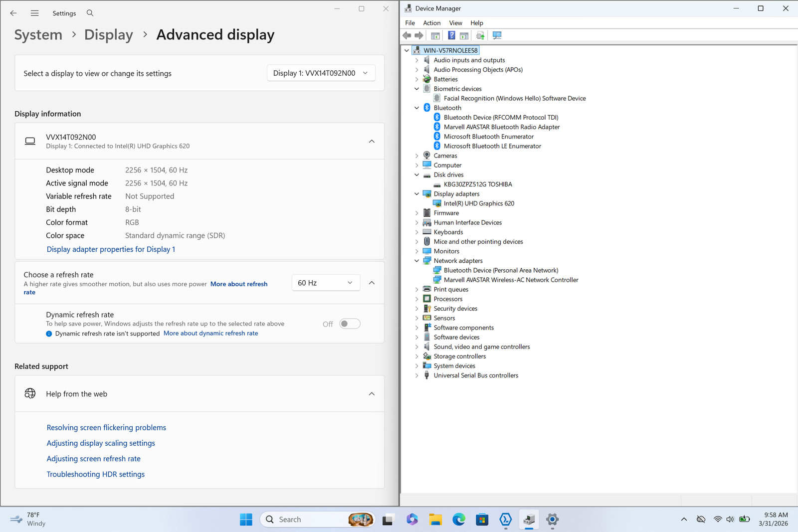The image size is (798, 532).
Task: Select Marvell AVASTAR Wireless-AC Network Controller
Action: tap(511, 280)
